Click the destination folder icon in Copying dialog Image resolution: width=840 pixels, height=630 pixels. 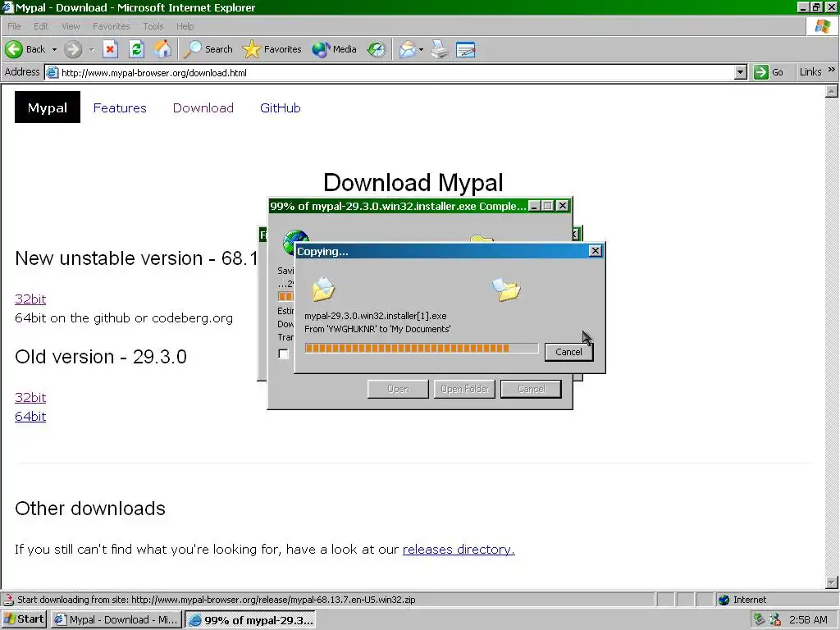pos(506,290)
